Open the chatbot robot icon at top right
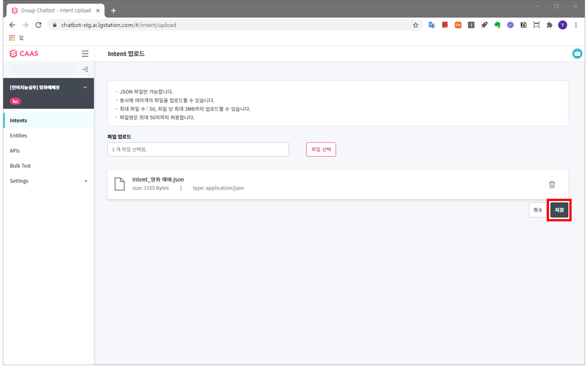588x368 pixels. tap(577, 54)
